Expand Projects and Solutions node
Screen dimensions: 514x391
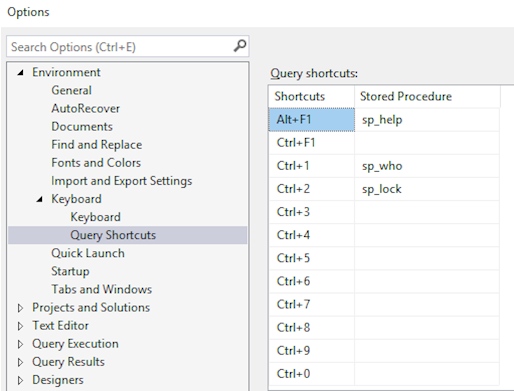[x=20, y=308]
